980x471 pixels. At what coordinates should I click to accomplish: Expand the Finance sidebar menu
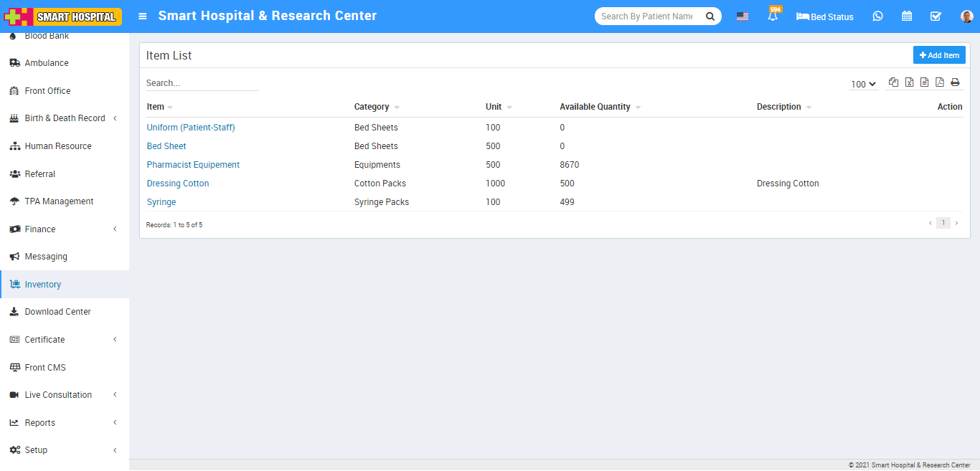(64, 229)
